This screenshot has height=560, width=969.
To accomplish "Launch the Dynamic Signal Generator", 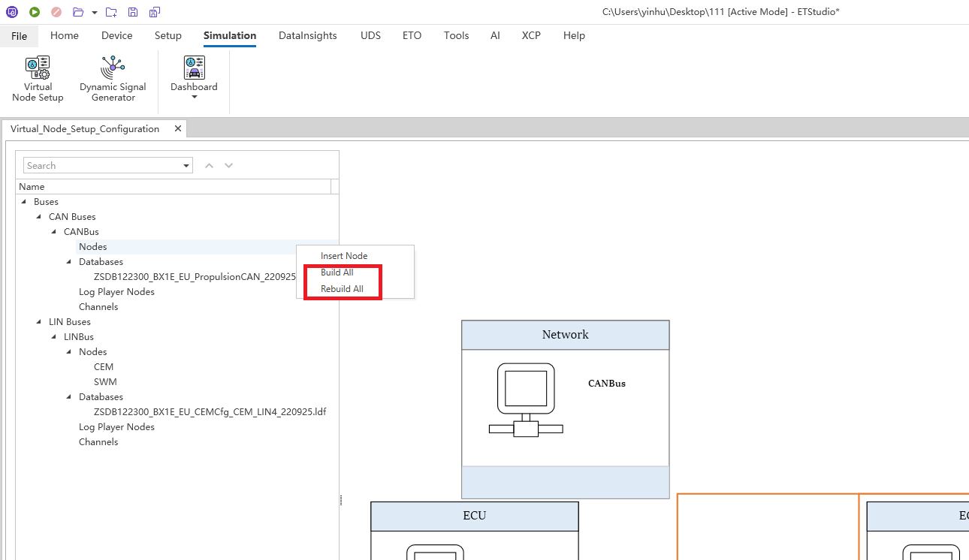I will [x=113, y=79].
